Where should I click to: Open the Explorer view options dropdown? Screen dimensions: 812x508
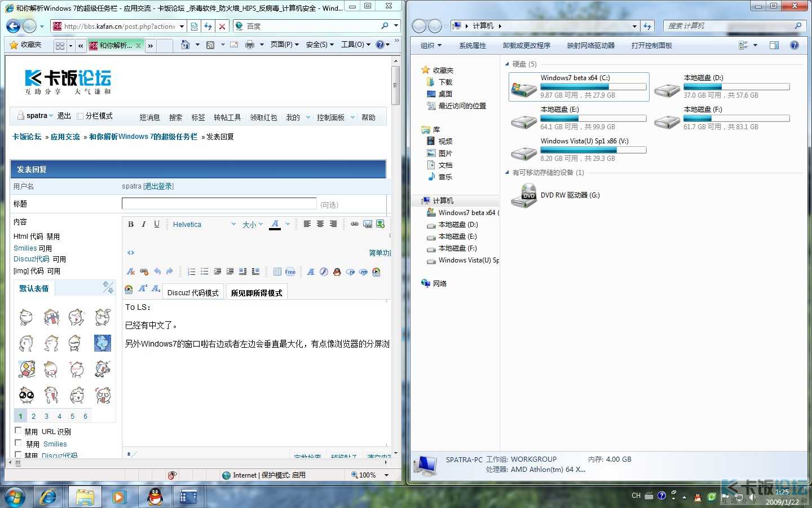(x=756, y=45)
